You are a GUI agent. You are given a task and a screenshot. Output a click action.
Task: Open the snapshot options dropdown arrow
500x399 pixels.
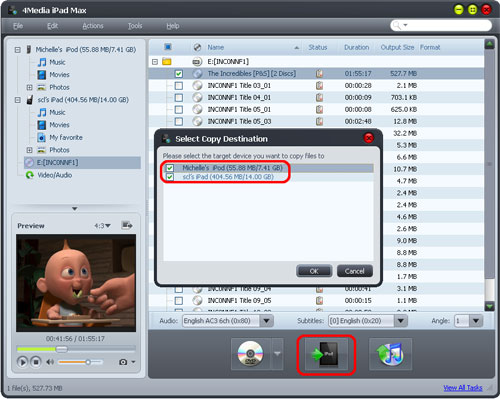click(133, 362)
